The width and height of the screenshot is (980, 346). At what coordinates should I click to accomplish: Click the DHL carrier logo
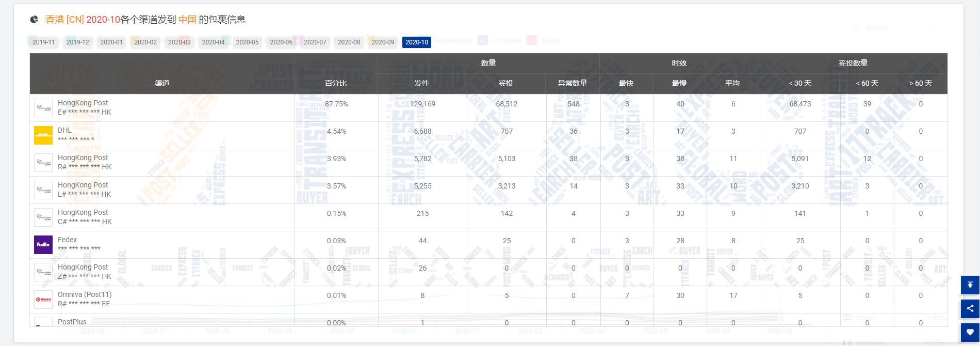pyautogui.click(x=43, y=135)
